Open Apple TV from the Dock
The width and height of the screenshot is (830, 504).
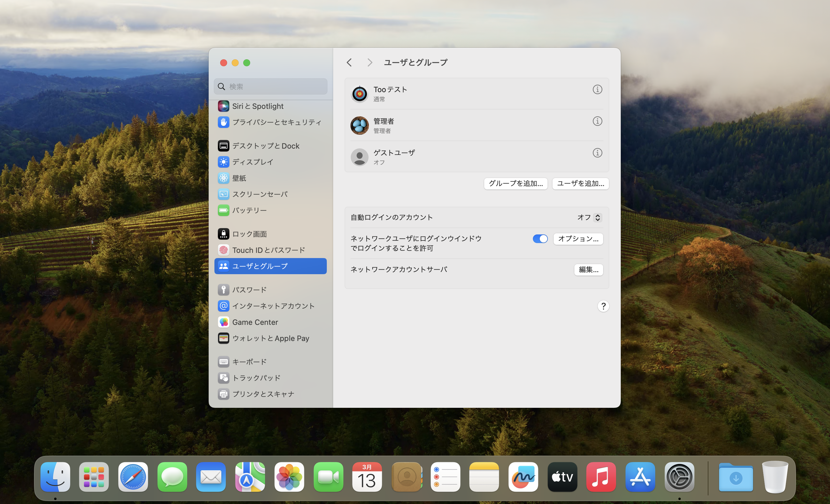click(563, 477)
